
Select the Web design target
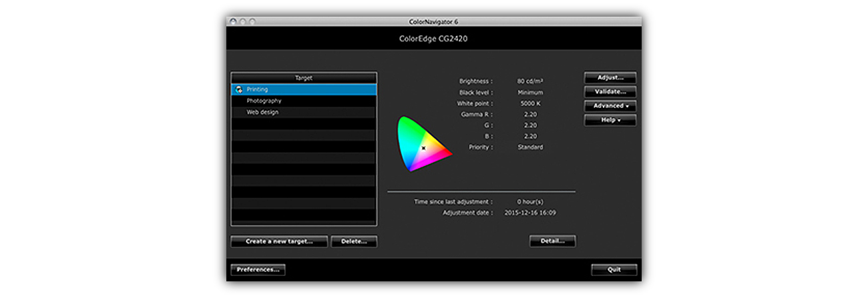pyautogui.click(x=304, y=112)
